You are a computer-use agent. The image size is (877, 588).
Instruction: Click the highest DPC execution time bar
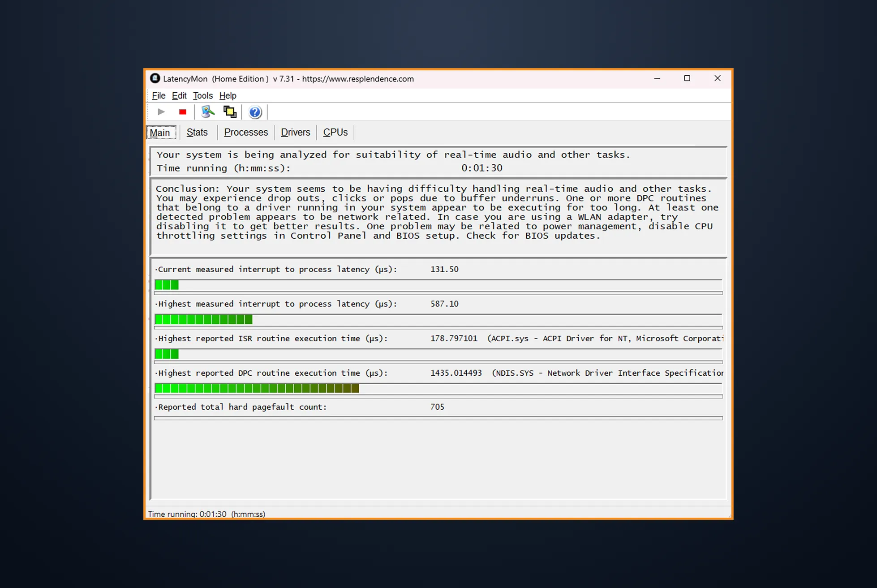click(x=438, y=388)
